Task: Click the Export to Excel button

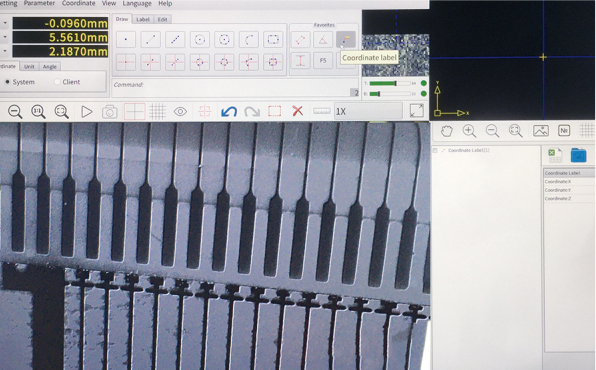Action: click(x=555, y=155)
